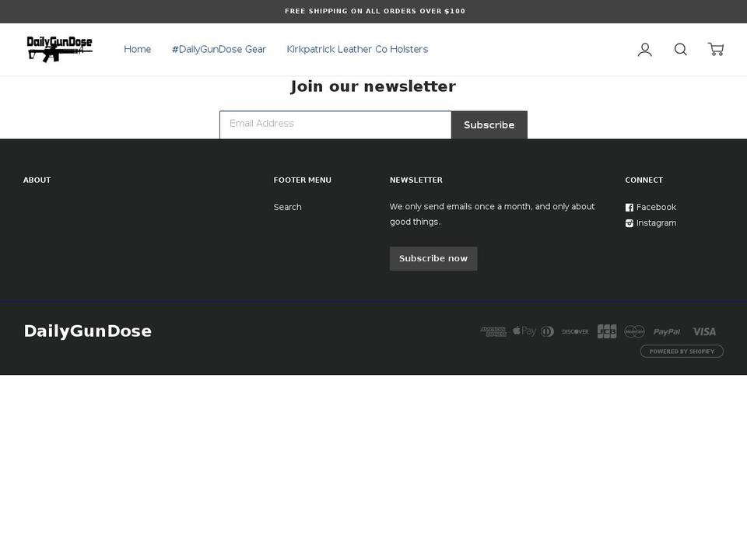747x560 pixels.
Task: Click the DailyGunDose footer title
Action: pyautogui.click(x=88, y=331)
